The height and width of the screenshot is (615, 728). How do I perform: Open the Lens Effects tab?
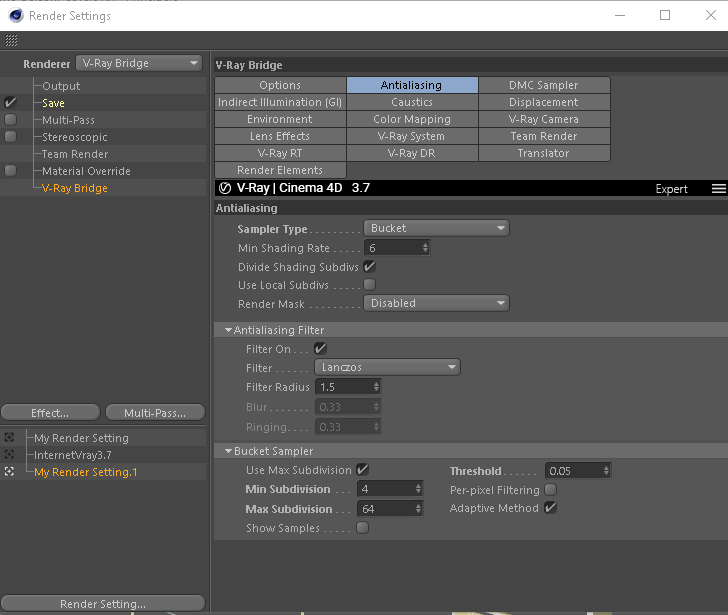pos(280,136)
